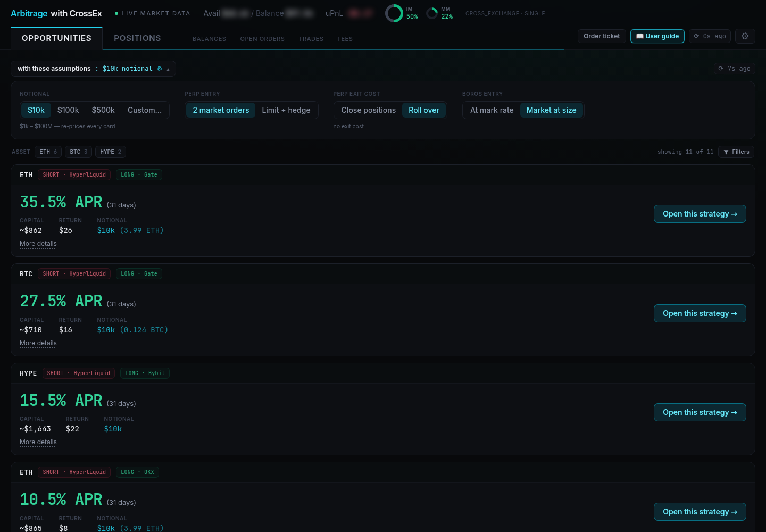Set Boros entry to At mark rate
Screen dimensions: 766x532
click(492, 110)
